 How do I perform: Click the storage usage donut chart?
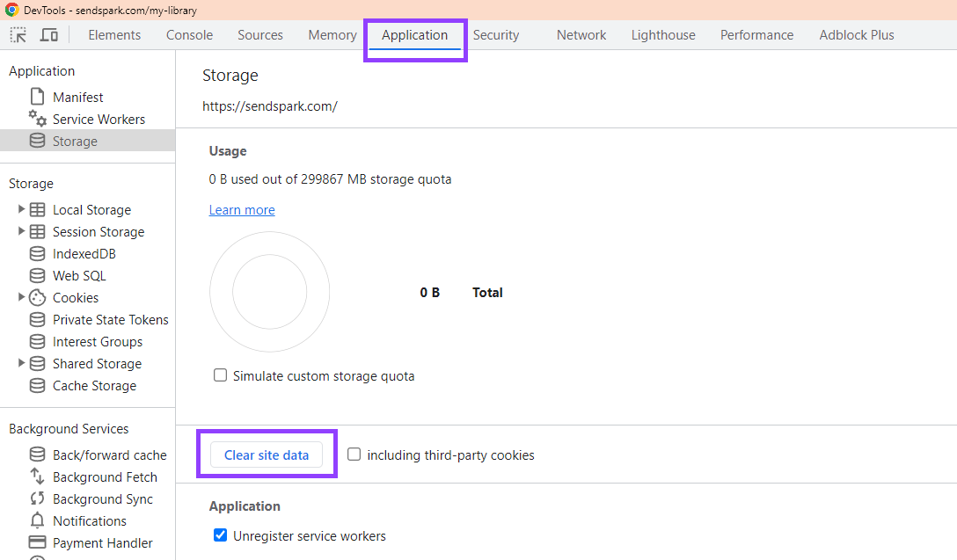(270, 292)
